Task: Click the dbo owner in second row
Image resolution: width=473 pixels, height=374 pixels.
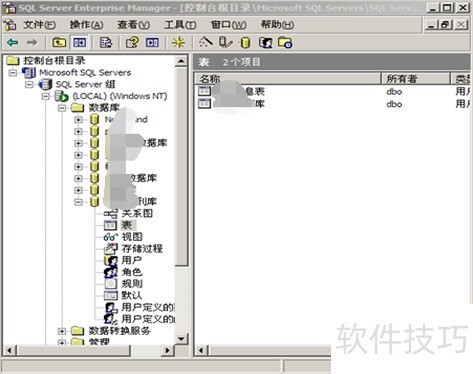Action: [394, 104]
